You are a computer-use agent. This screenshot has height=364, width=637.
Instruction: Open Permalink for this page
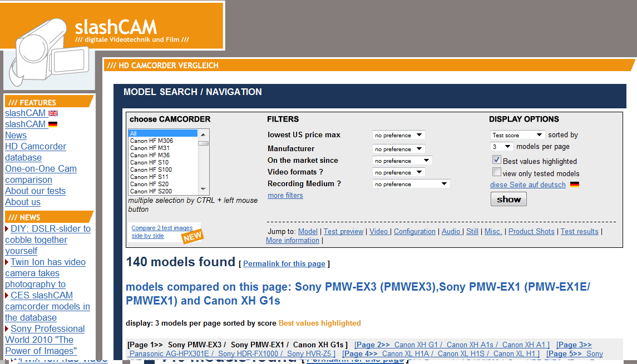pyautogui.click(x=284, y=264)
